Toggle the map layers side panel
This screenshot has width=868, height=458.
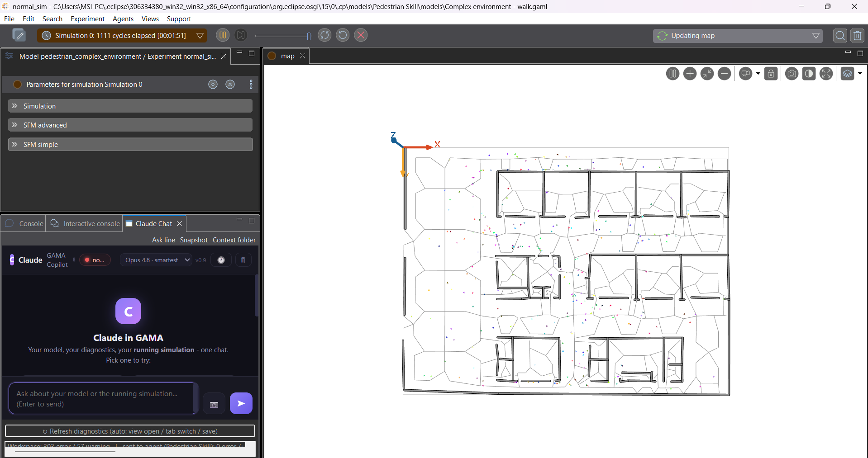847,74
